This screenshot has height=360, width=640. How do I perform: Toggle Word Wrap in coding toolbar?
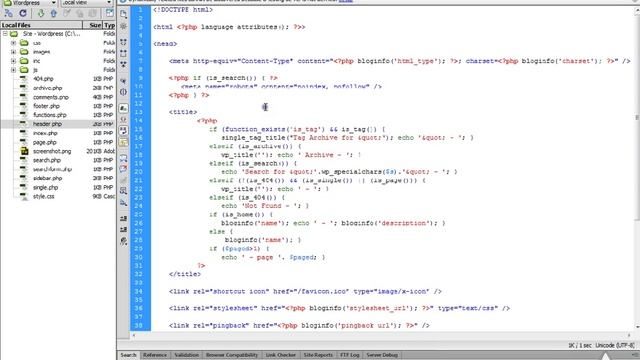pos(123,131)
